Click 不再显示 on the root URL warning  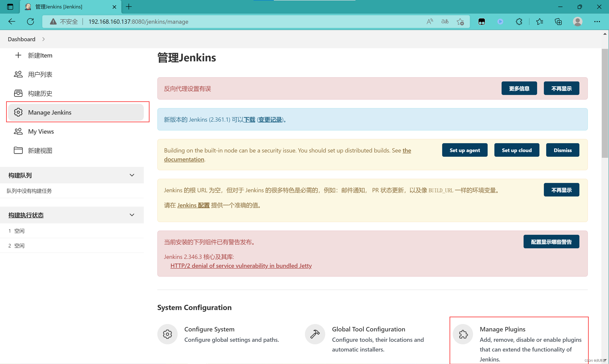coord(561,190)
